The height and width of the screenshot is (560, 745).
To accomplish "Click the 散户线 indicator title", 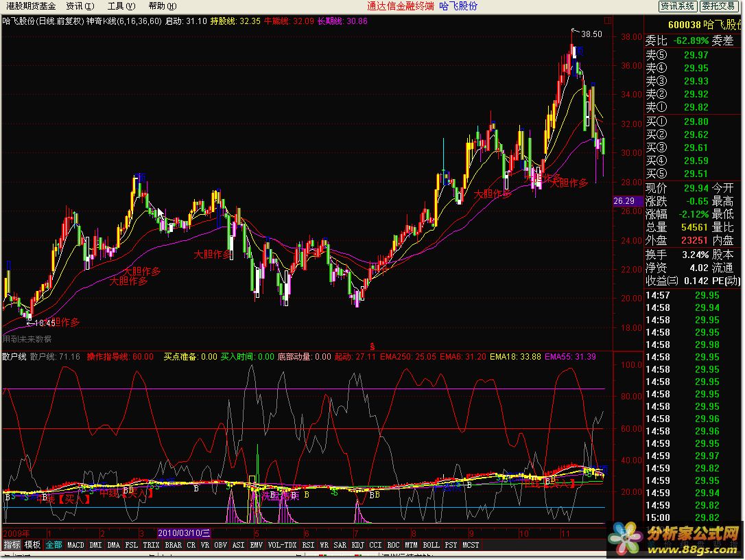I will pos(14,357).
